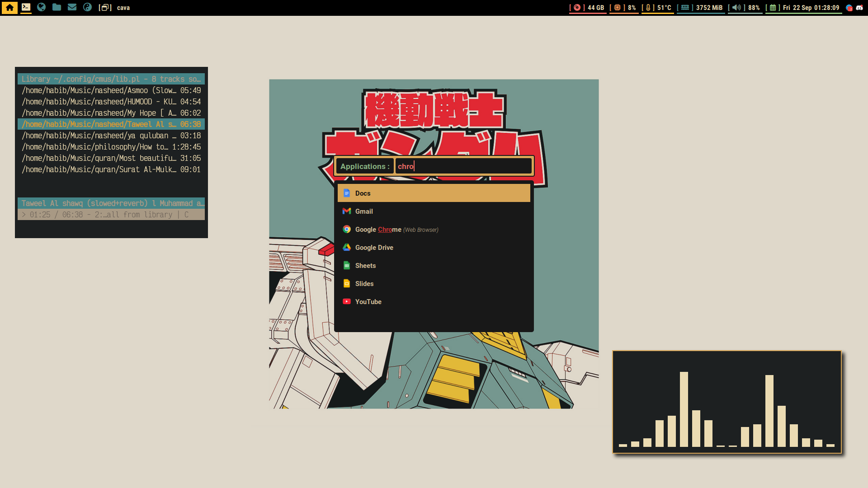Select the Google Drive launcher entry
Viewport: 868px width, 488px height.
pyautogui.click(x=434, y=247)
